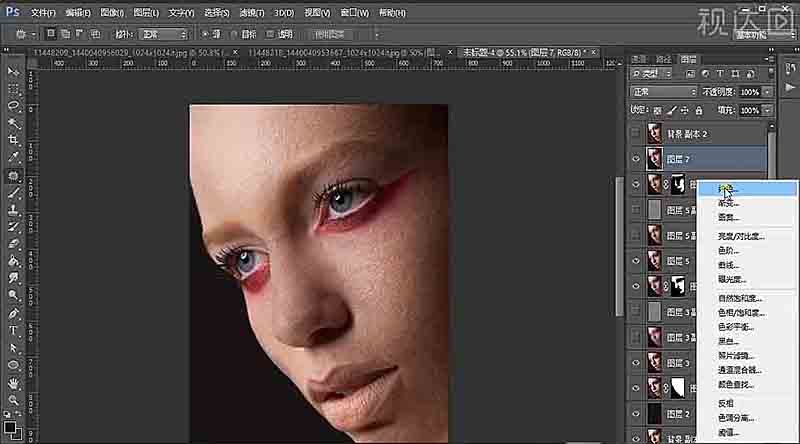Select the Magic Wand tool

click(x=13, y=123)
